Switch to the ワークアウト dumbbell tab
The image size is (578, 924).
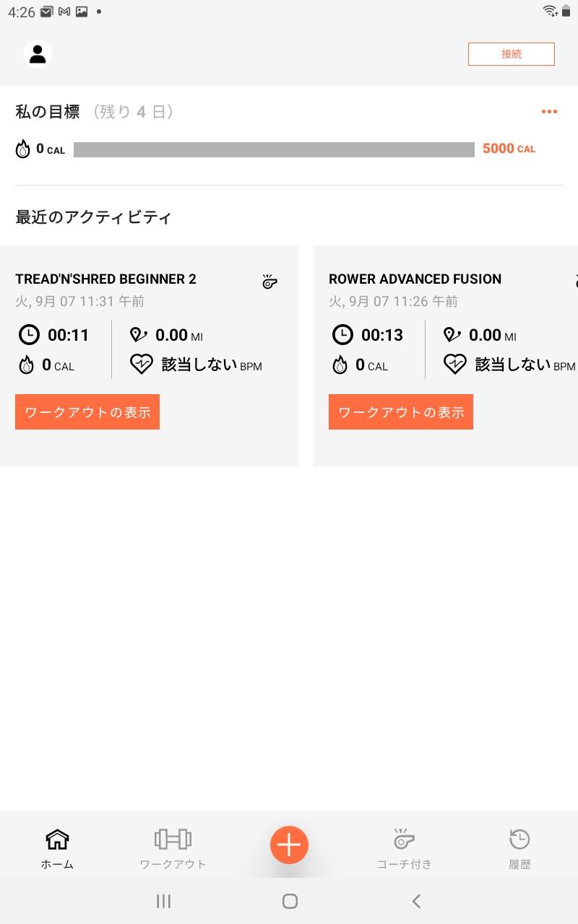[x=173, y=848]
